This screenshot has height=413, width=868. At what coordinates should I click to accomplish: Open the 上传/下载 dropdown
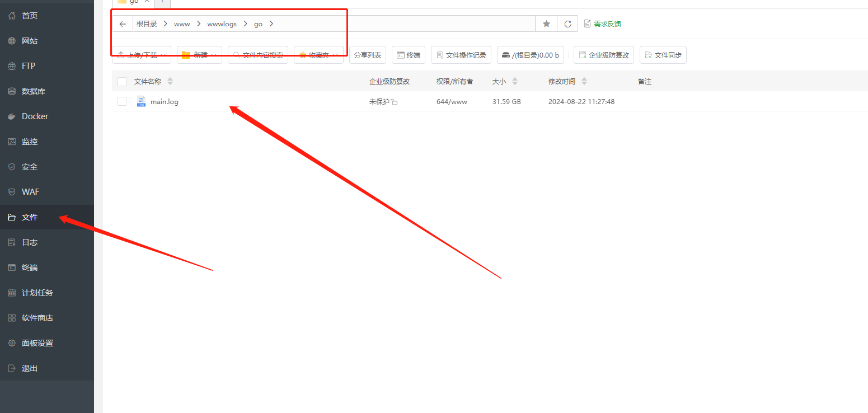(142, 55)
